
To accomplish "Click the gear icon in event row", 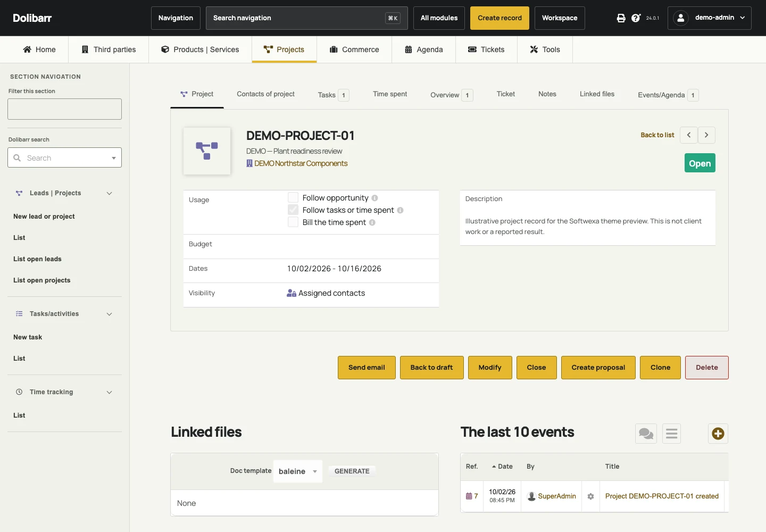I will pyautogui.click(x=590, y=496).
